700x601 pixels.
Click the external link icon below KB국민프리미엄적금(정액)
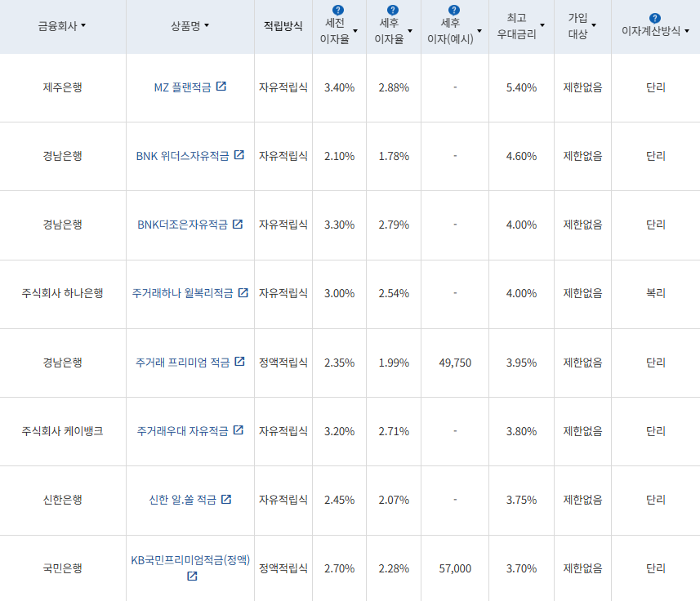pos(190,577)
